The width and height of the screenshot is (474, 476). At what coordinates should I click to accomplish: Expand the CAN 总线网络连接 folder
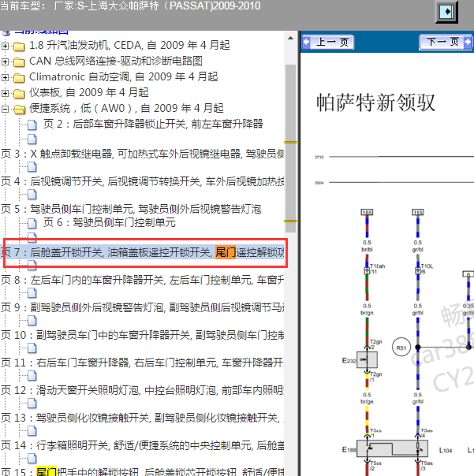point(5,61)
